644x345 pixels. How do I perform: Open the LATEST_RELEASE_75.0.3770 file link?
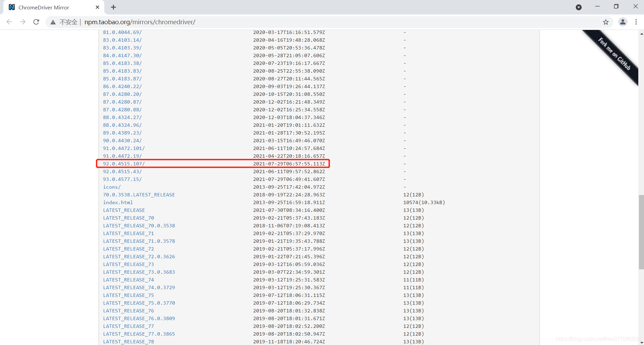pos(139,303)
